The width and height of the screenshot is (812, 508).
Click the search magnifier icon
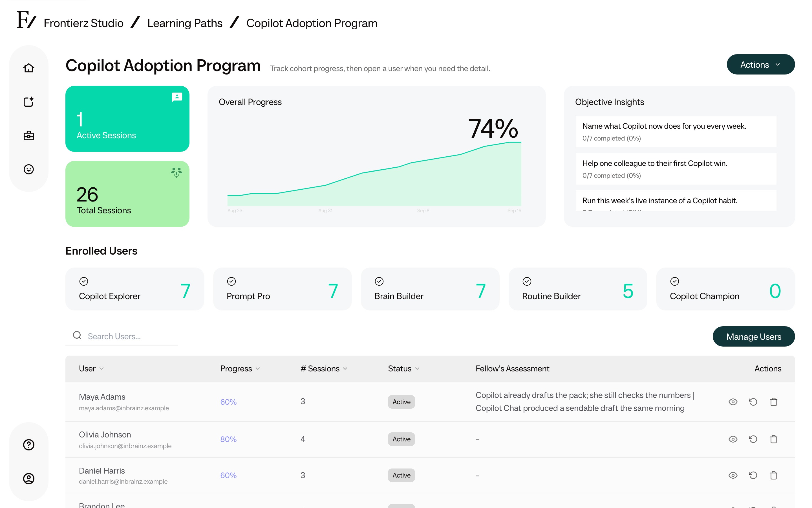click(77, 335)
